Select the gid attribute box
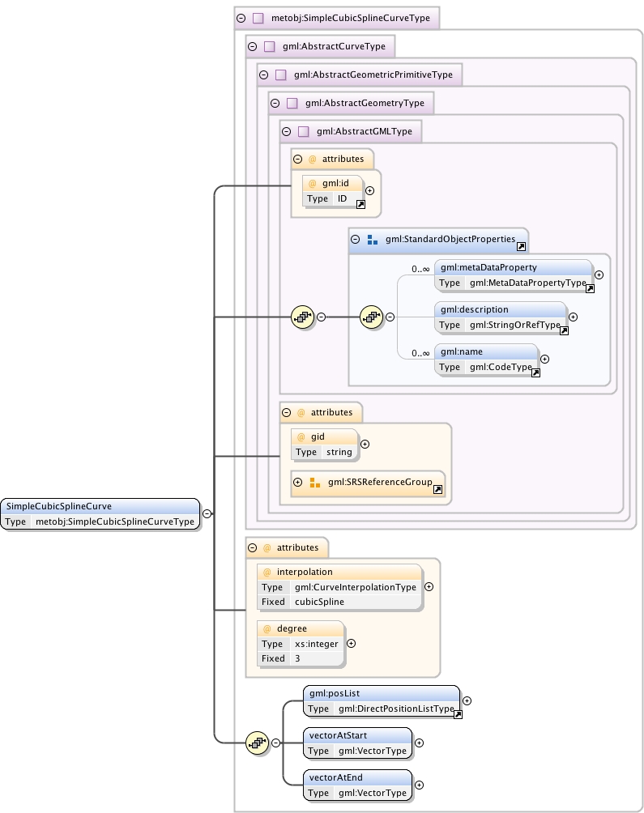Image resolution: width=644 pixels, height=813 pixels. point(325,445)
